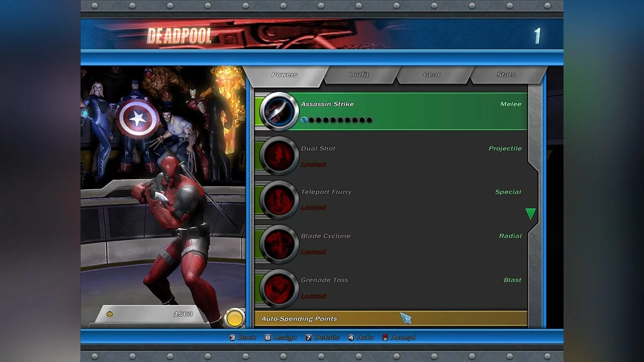Click the Accept button icon
This screenshot has width=644, height=362.
[385, 337]
